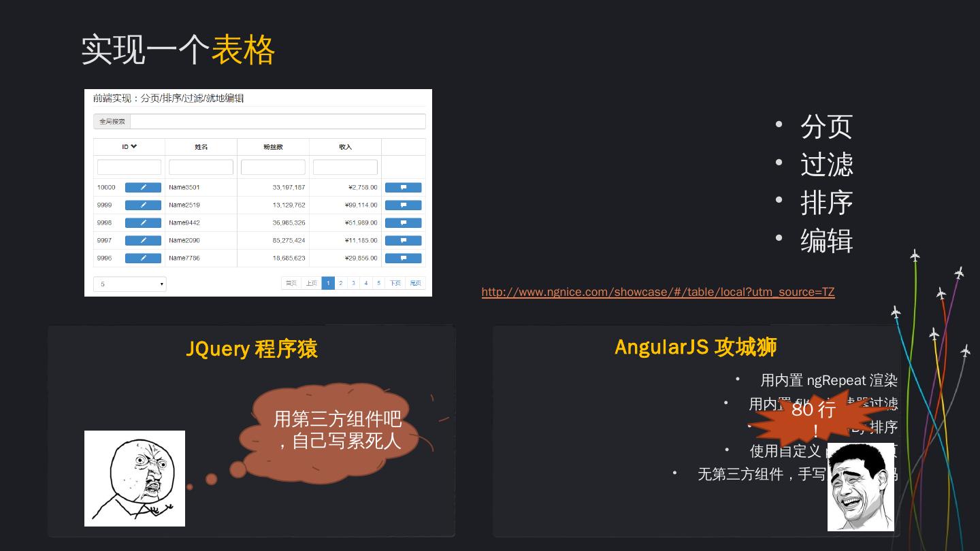Click the 下页 next page button
Screen dimensions: 980x551
[x=395, y=284]
